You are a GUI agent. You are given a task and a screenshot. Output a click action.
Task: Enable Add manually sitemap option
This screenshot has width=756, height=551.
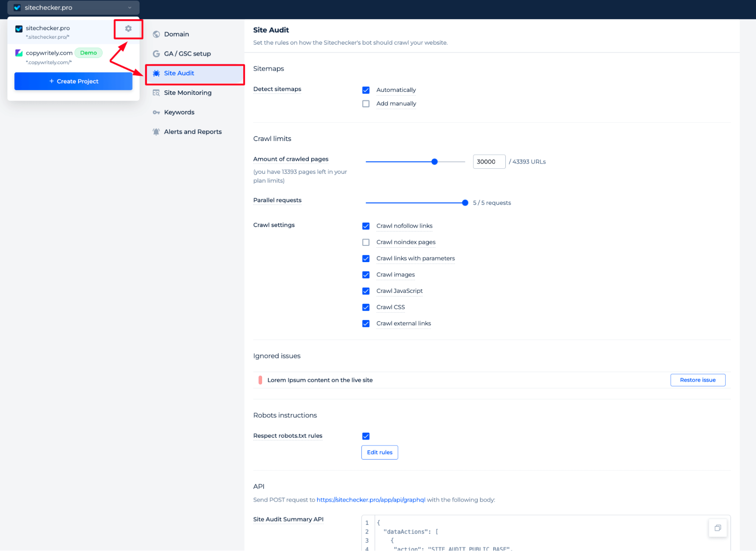coord(366,103)
